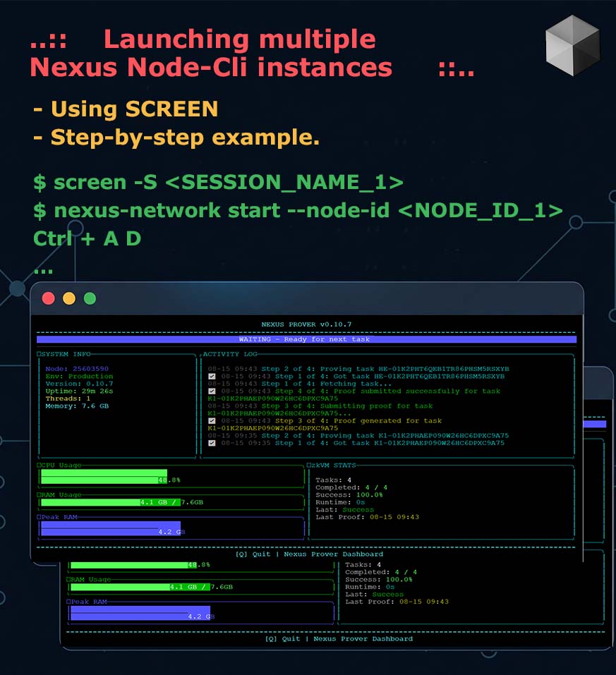Toggle checkbox beside 'Proof submitted successfully for task'

(x=212, y=391)
